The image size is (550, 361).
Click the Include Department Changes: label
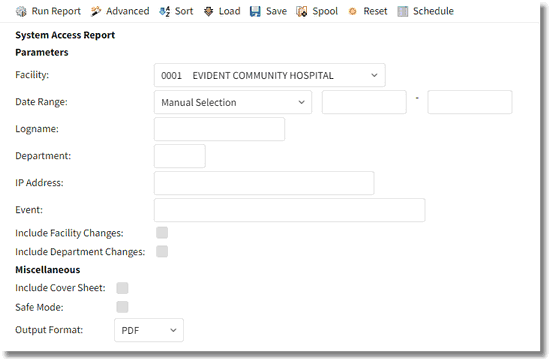click(80, 252)
